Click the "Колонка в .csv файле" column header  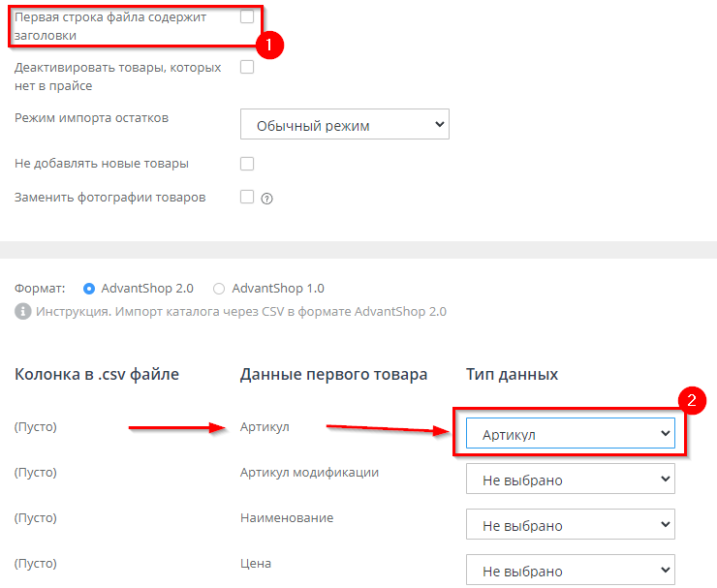(97, 374)
